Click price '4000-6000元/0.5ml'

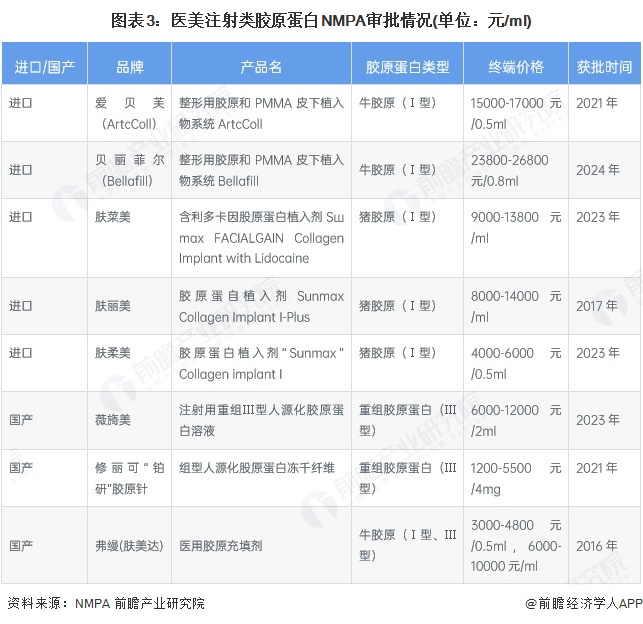point(516,363)
